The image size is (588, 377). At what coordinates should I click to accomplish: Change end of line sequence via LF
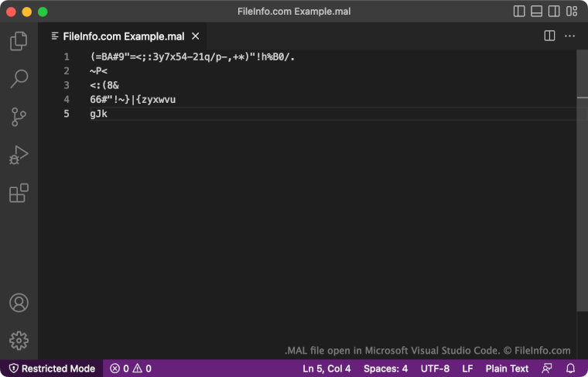pos(467,368)
